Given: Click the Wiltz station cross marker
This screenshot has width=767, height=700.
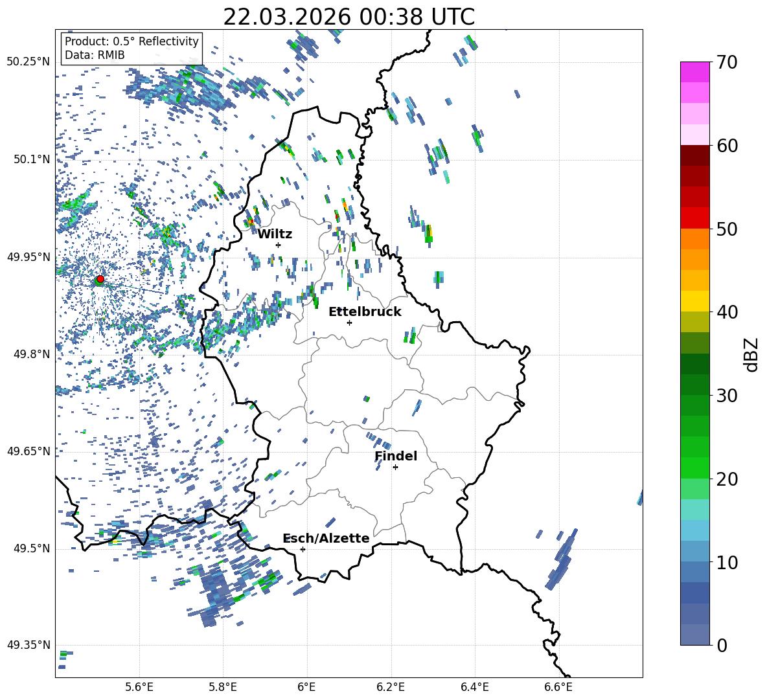Looking at the screenshot, I should pyautogui.click(x=279, y=245).
